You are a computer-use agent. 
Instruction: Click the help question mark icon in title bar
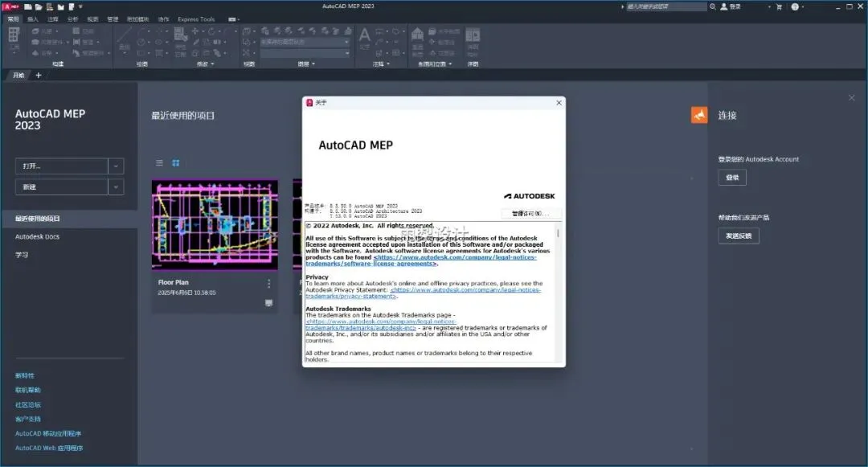pos(795,6)
